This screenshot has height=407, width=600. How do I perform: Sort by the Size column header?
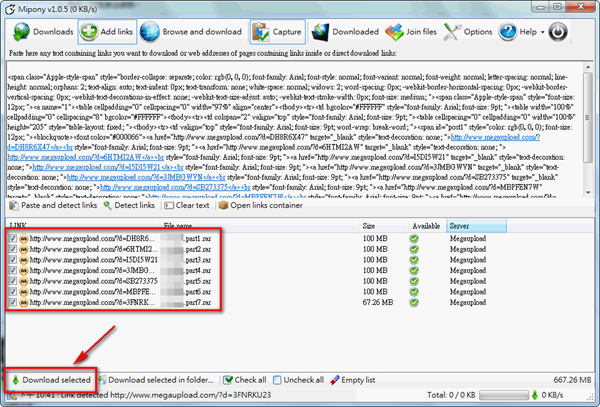pyautogui.click(x=384, y=226)
